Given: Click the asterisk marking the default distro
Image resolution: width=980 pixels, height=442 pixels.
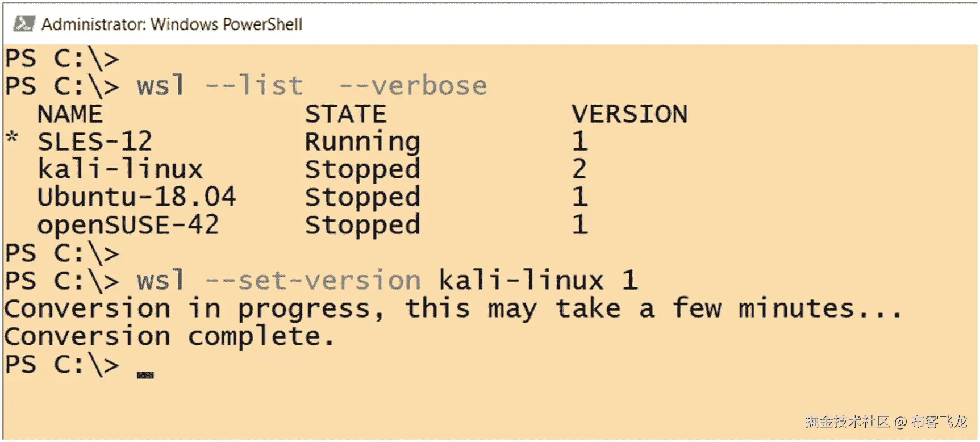Looking at the screenshot, I should click(12, 138).
